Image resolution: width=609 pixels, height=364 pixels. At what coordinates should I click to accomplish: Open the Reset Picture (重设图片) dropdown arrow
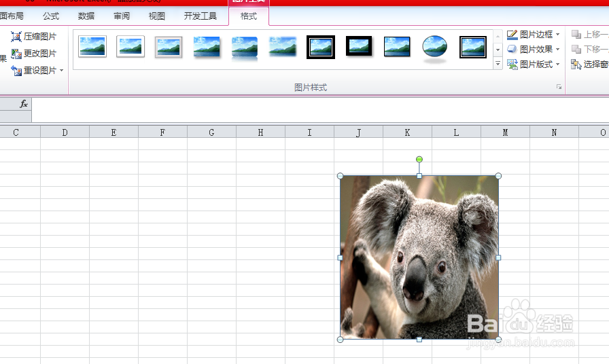tap(62, 71)
